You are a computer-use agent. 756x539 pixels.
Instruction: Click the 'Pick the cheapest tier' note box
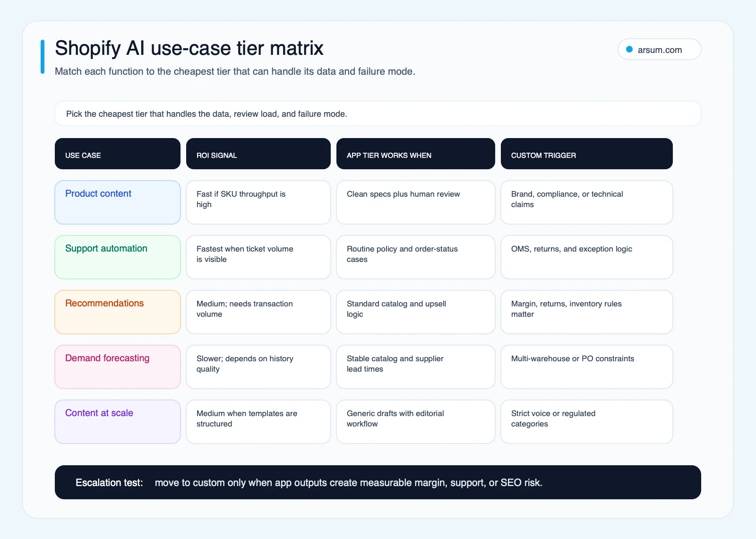pyautogui.click(x=378, y=114)
